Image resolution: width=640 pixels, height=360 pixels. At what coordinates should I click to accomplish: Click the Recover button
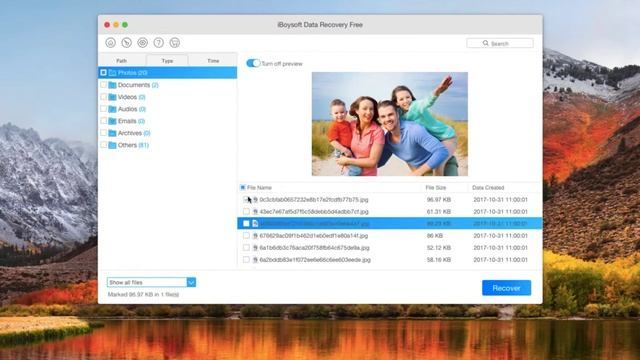[x=507, y=288]
